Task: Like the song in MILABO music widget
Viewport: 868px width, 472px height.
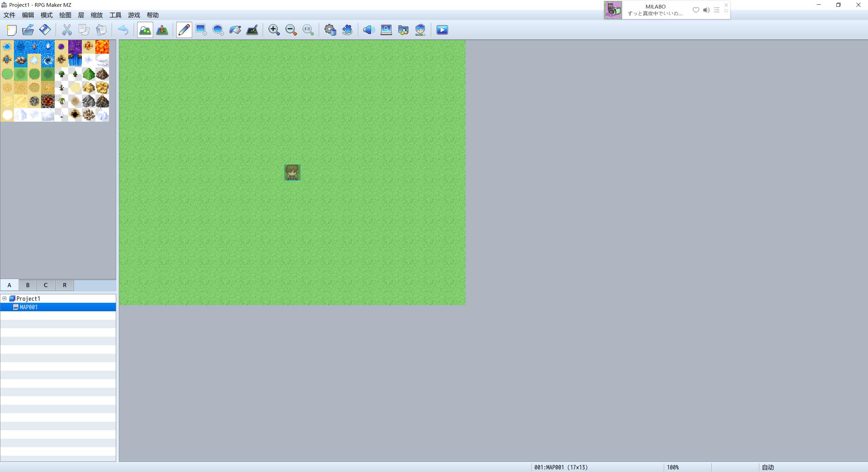Action: coord(696,10)
